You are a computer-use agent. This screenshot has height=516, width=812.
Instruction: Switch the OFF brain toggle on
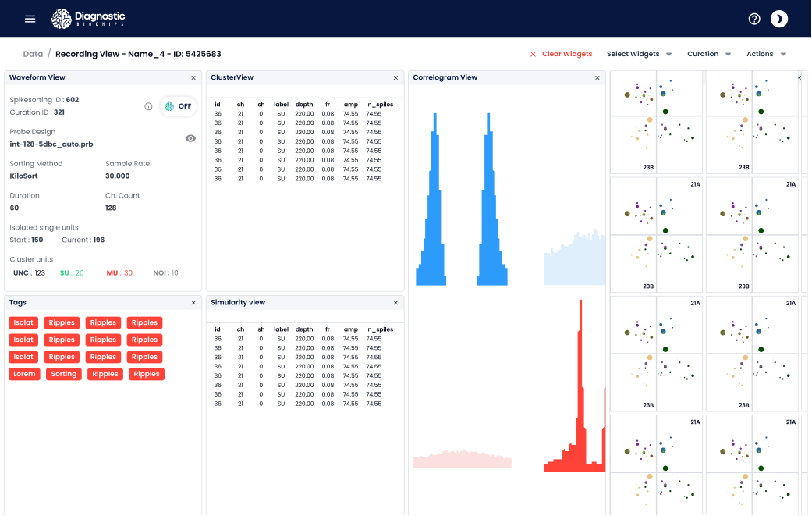[x=178, y=106]
